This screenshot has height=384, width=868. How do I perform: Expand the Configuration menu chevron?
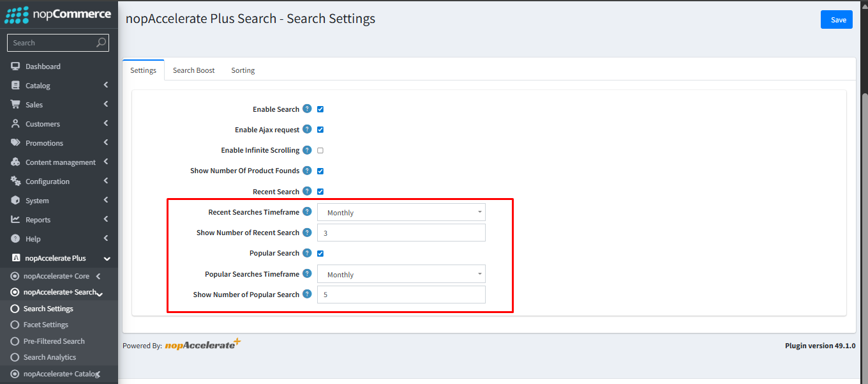pos(107,181)
